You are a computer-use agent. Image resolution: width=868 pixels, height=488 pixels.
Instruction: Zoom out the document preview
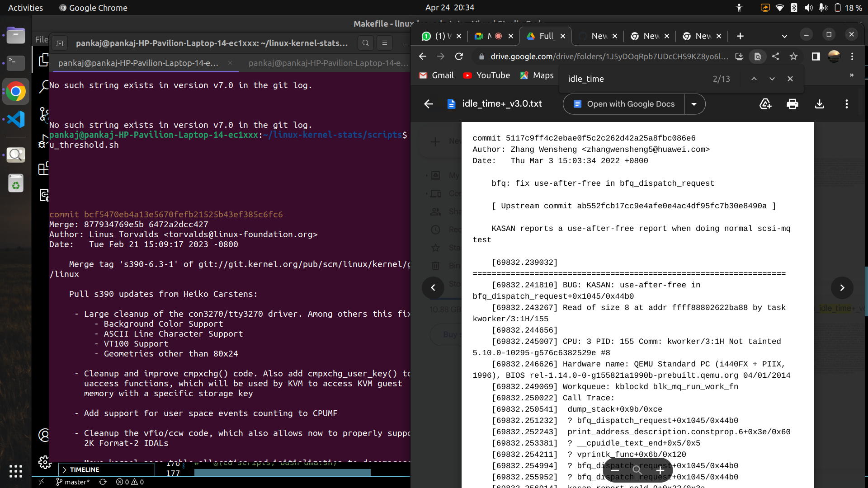(x=615, y=470)
